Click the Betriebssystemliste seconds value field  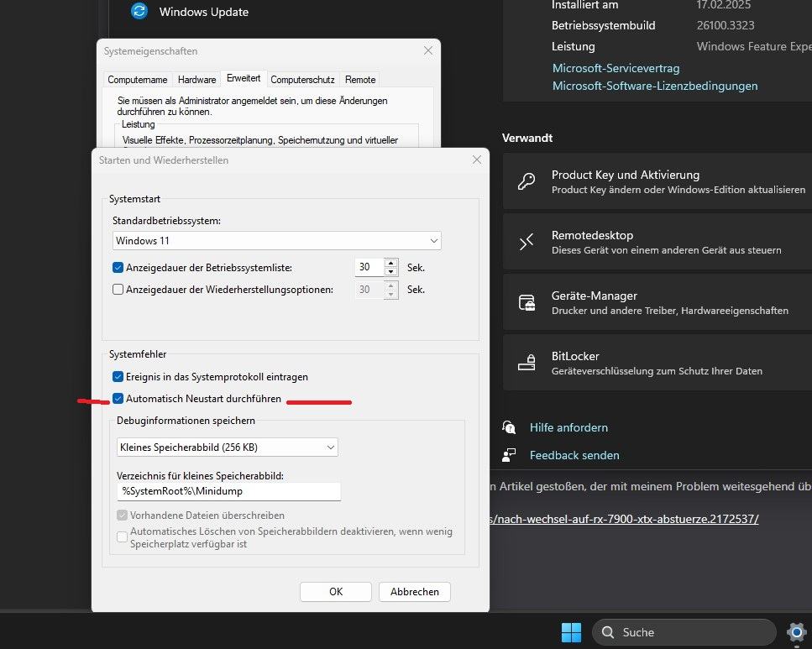pos(369,267)
